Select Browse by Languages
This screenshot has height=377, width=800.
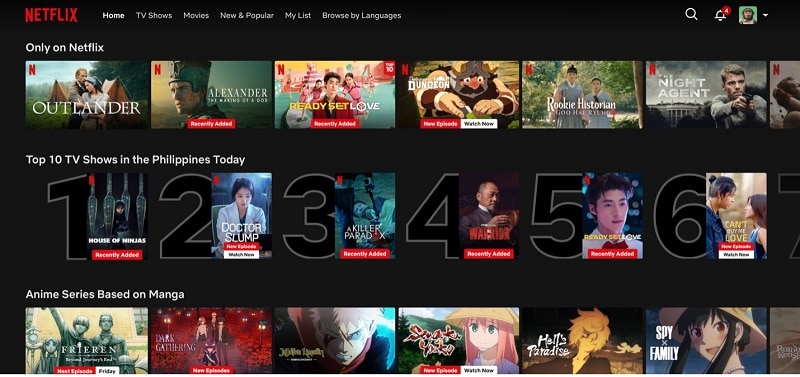click(x=362, y=15)
